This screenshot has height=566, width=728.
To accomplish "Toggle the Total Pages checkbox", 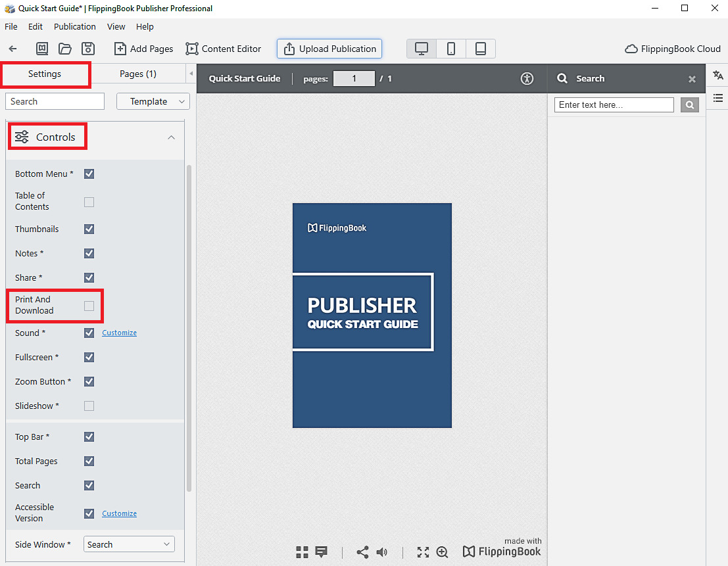I will pos(89,461).
